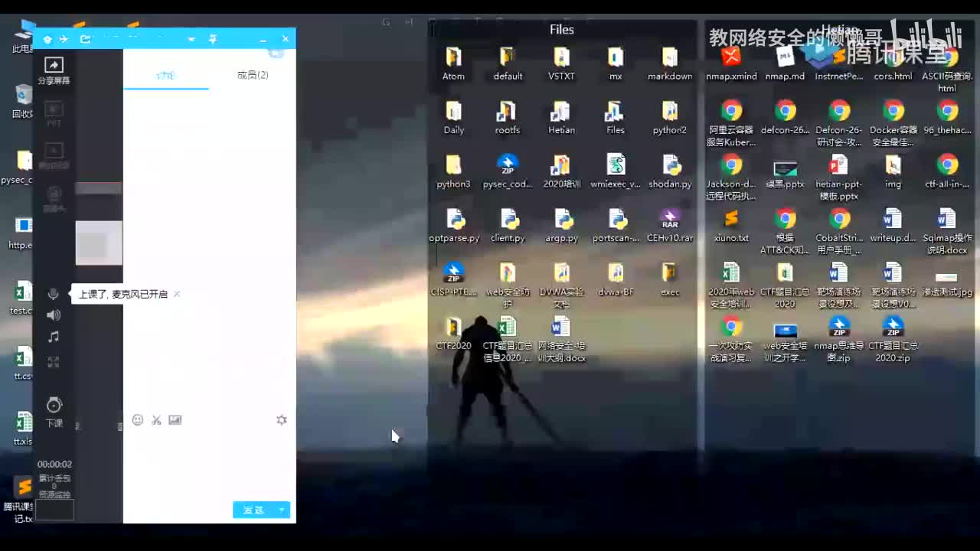Open the Share Screen (分享屏幕) tool
Image resolution: width=980 pixels, height=551 pixels.
click(54, 70)
